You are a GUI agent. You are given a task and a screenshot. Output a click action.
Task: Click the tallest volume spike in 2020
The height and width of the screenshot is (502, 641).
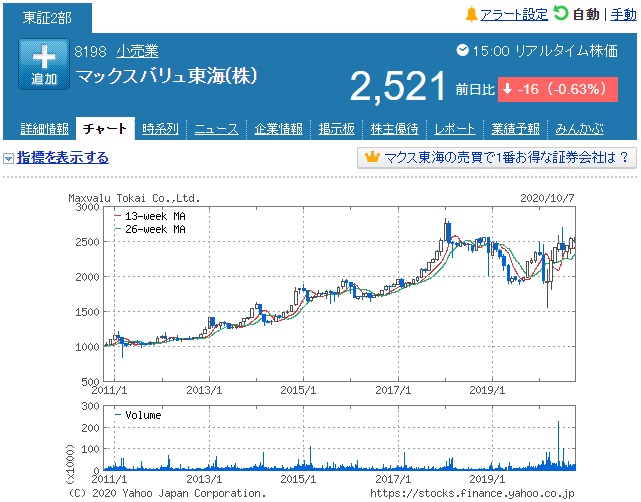[558, 445]
